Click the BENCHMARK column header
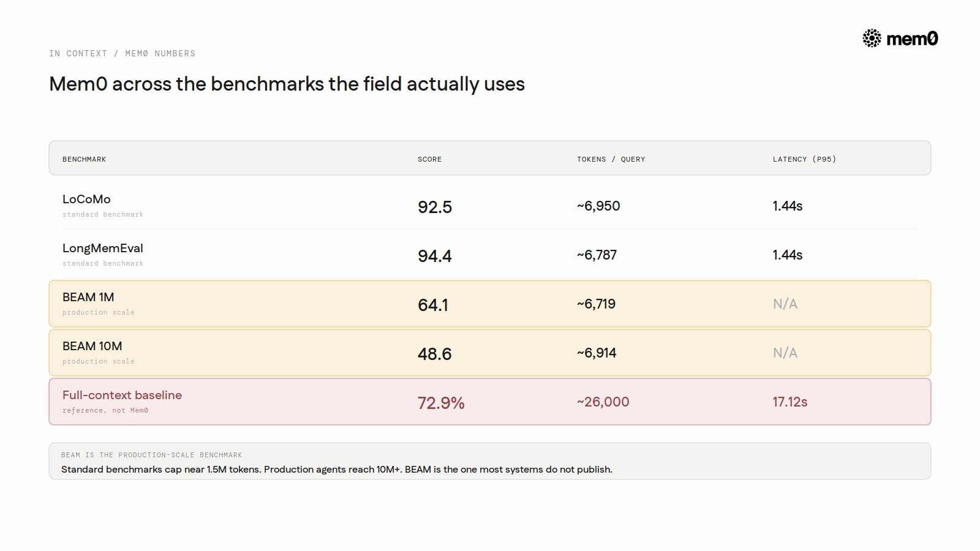The height and width of the screenshot is (551, 980). coord(84,159)
